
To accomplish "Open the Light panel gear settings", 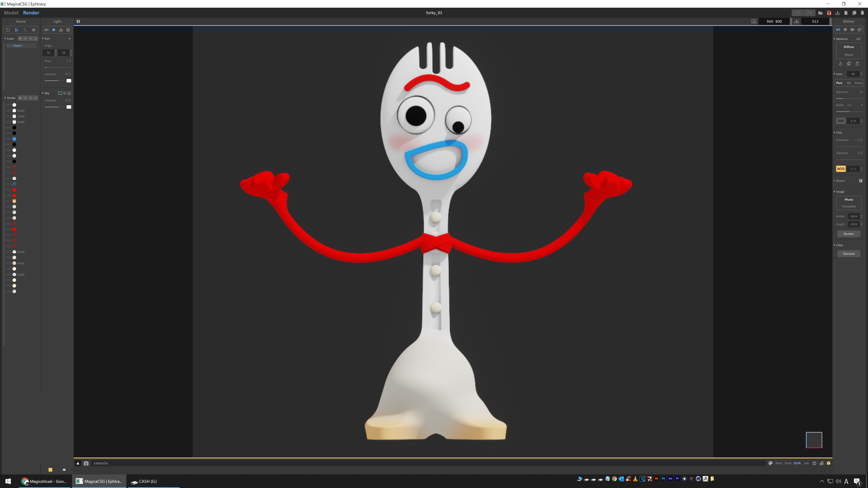I will (68, 30).
